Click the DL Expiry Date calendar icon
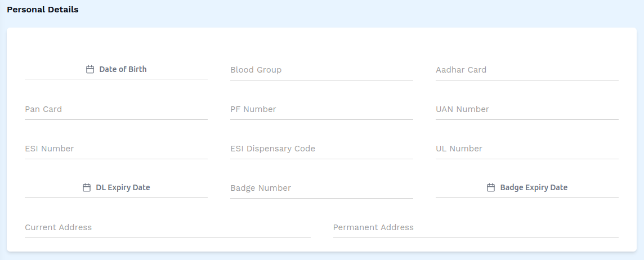 coord(87,188)
